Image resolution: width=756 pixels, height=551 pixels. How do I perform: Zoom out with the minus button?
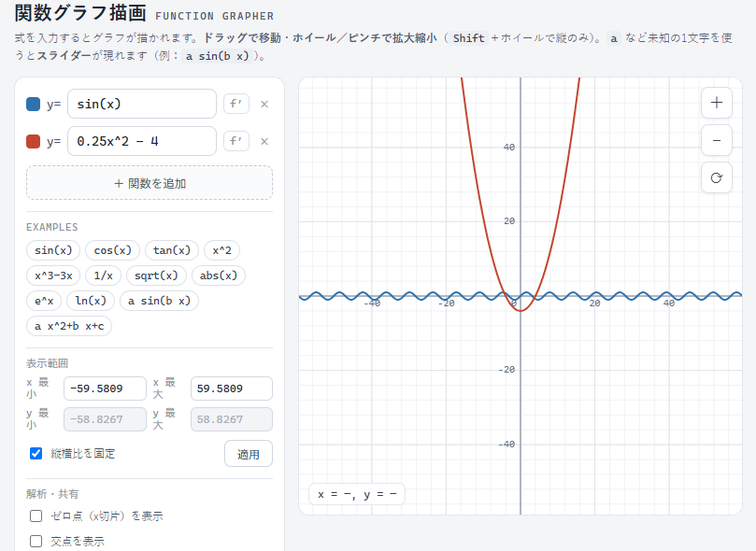(717, 140)
